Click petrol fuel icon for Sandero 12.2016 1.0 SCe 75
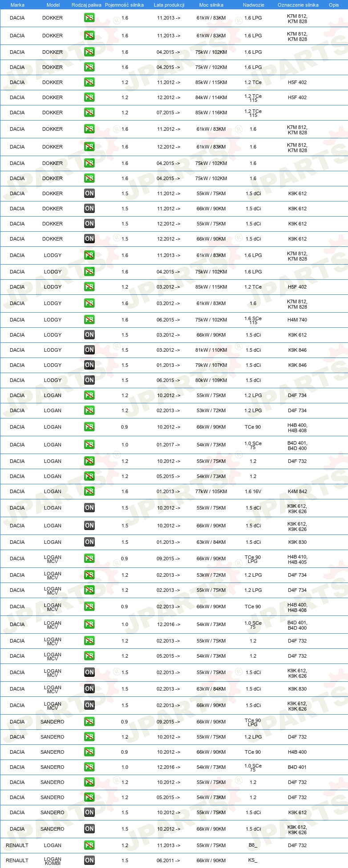 coord(89,767)
